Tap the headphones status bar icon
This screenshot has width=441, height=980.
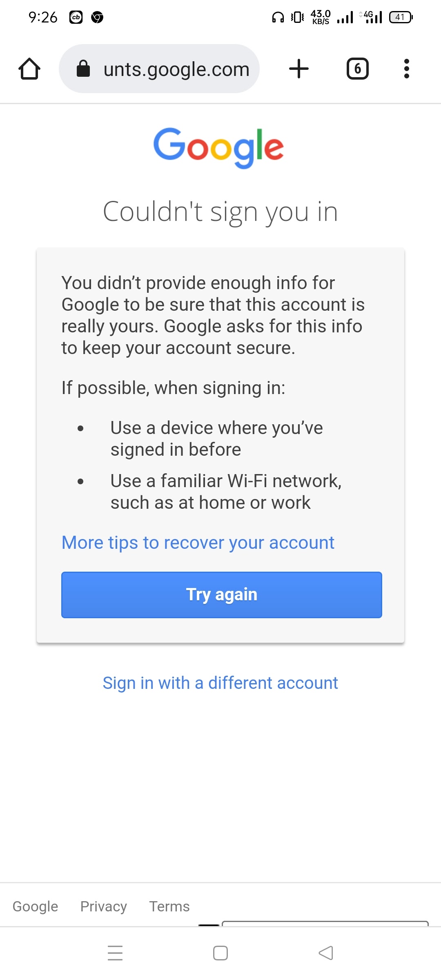point(278,17)
